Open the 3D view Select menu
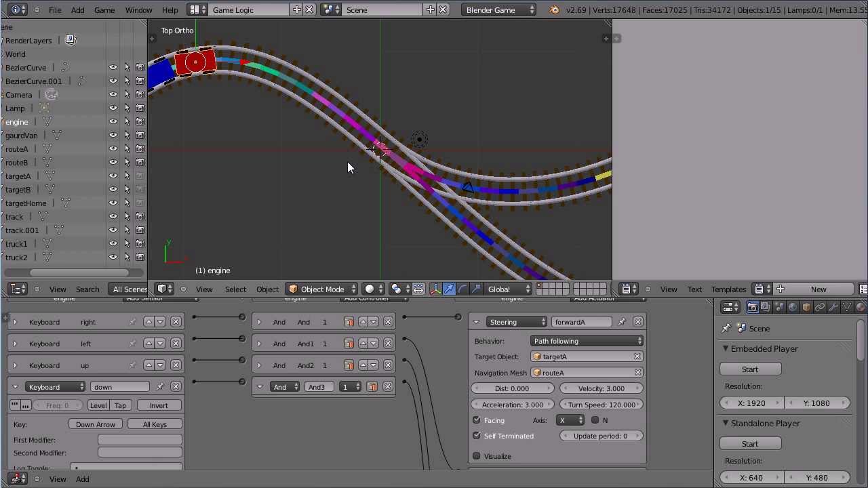This screenshot has height=488, width=868. click(x=235, y=289)
